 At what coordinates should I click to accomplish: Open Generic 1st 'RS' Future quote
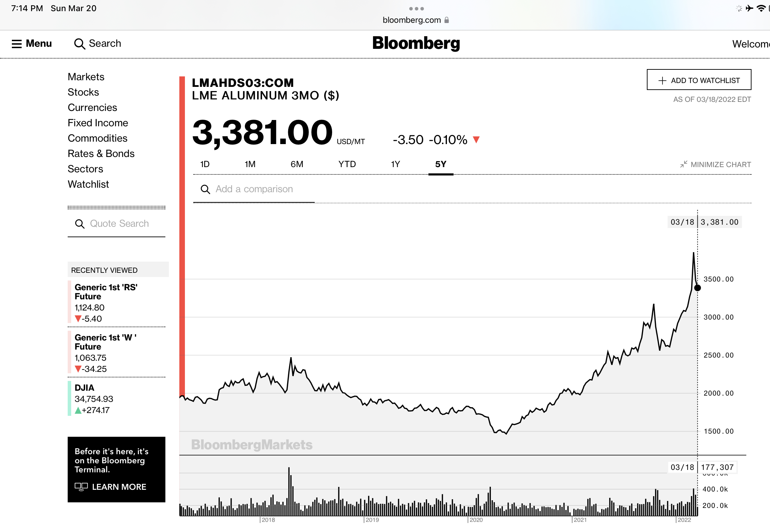click(x=106, y=292)
